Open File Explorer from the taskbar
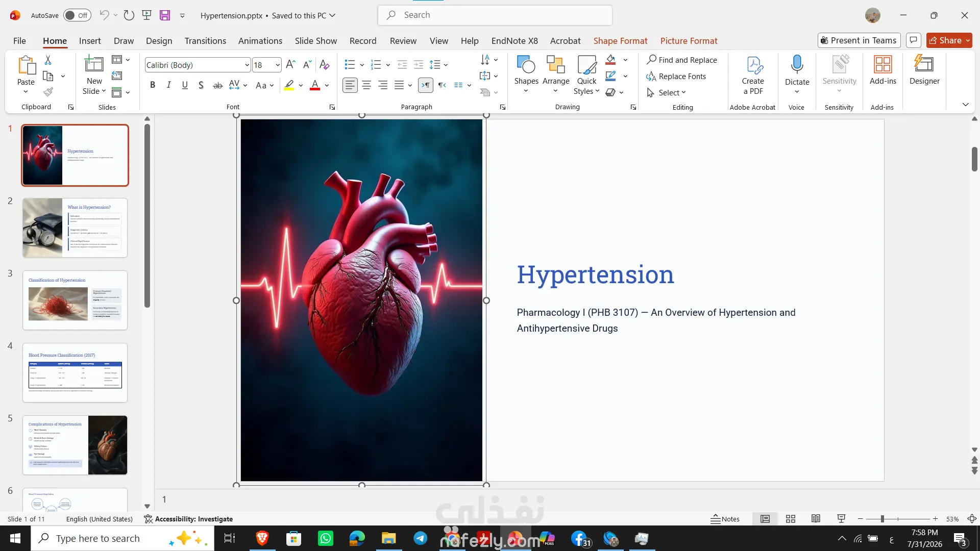 pos(389,538)
